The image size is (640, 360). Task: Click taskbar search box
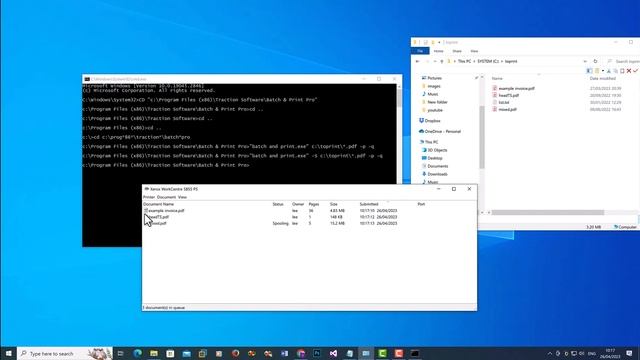tap(64, 353)
